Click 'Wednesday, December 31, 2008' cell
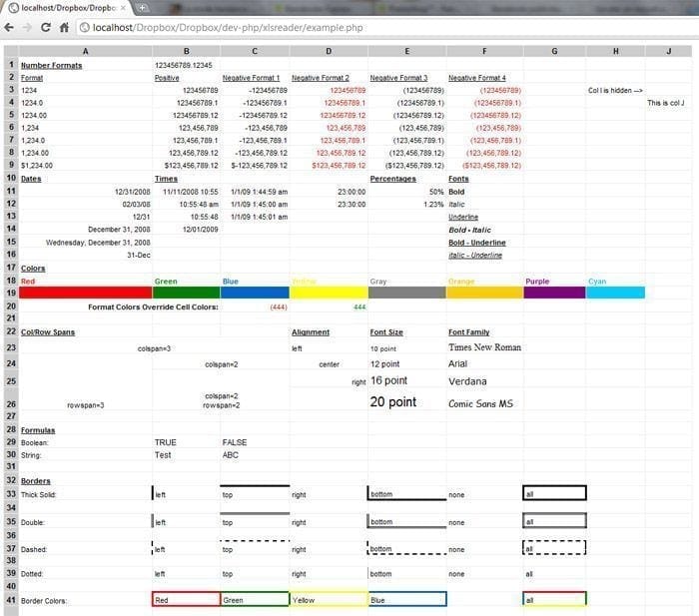 click(x=98, y=243)
